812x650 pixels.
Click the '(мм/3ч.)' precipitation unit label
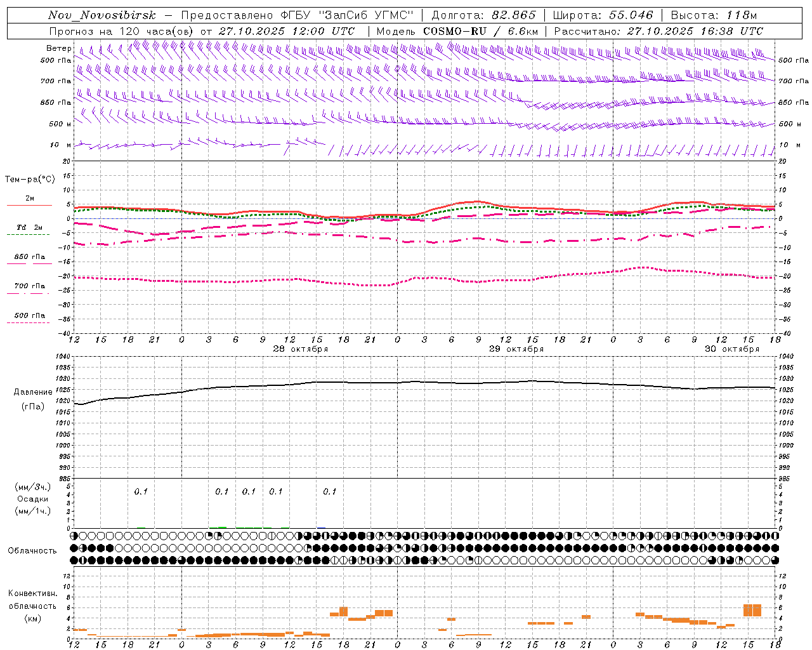tap(32, 487)
